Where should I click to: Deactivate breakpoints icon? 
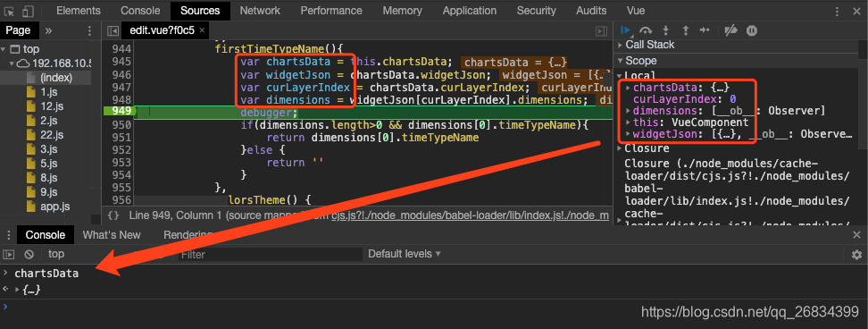730,30
